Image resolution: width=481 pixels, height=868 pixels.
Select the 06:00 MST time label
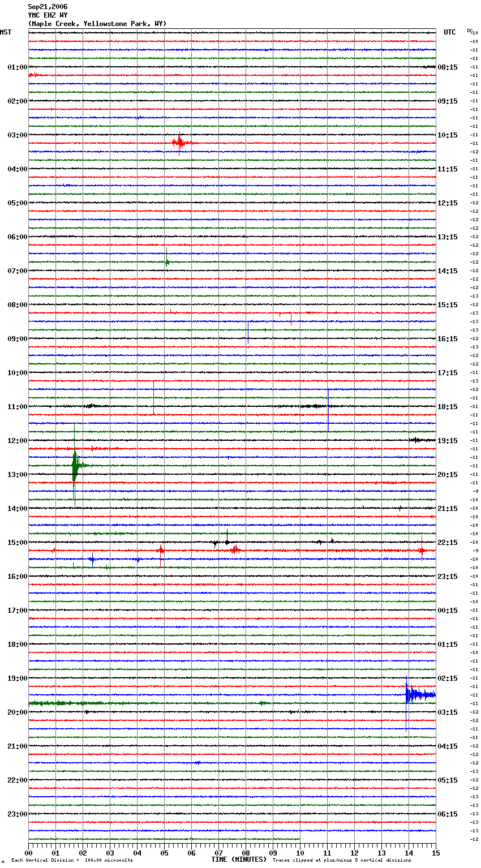(18, 237)
